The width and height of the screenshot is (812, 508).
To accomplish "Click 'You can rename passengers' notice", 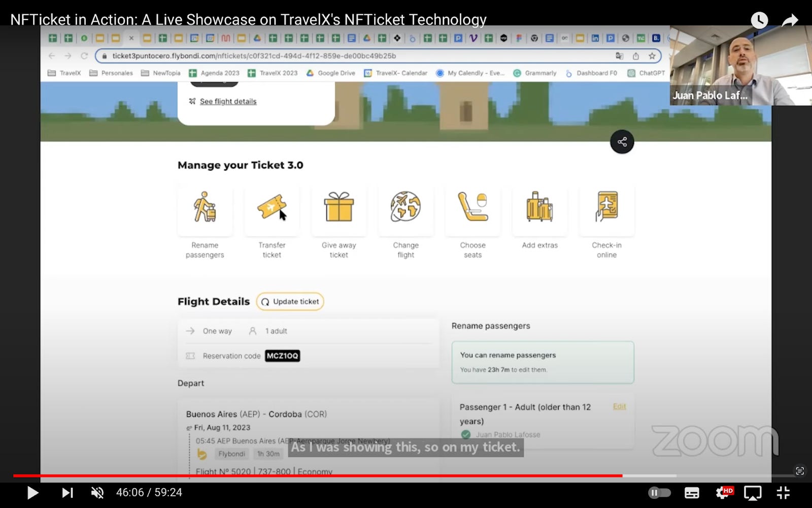I will 543,362.
